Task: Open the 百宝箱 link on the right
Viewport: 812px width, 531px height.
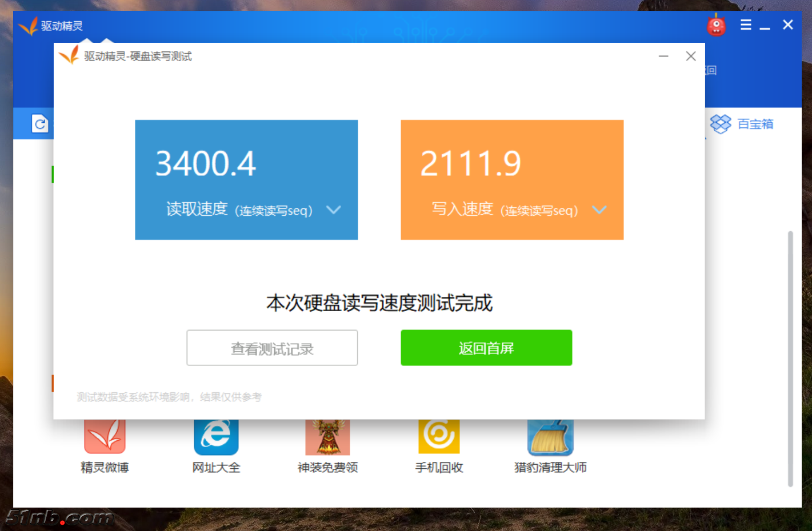Action: point(755,123)
